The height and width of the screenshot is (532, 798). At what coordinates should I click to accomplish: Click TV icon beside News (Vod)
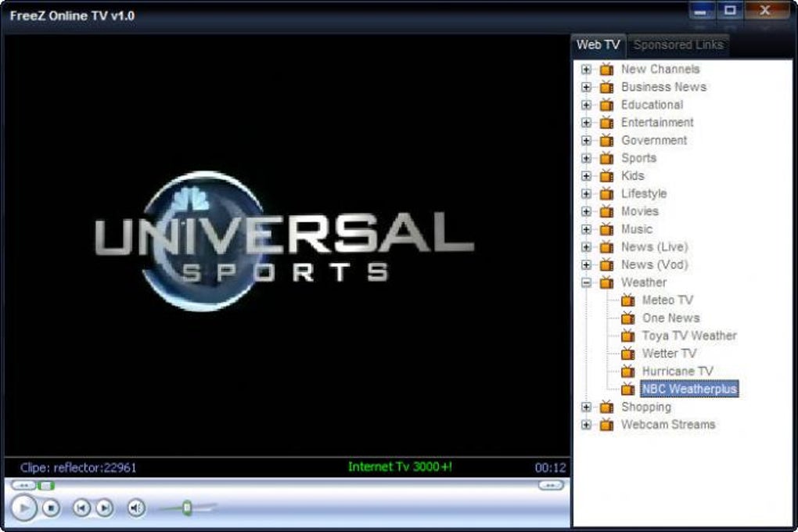coord(606,264)
